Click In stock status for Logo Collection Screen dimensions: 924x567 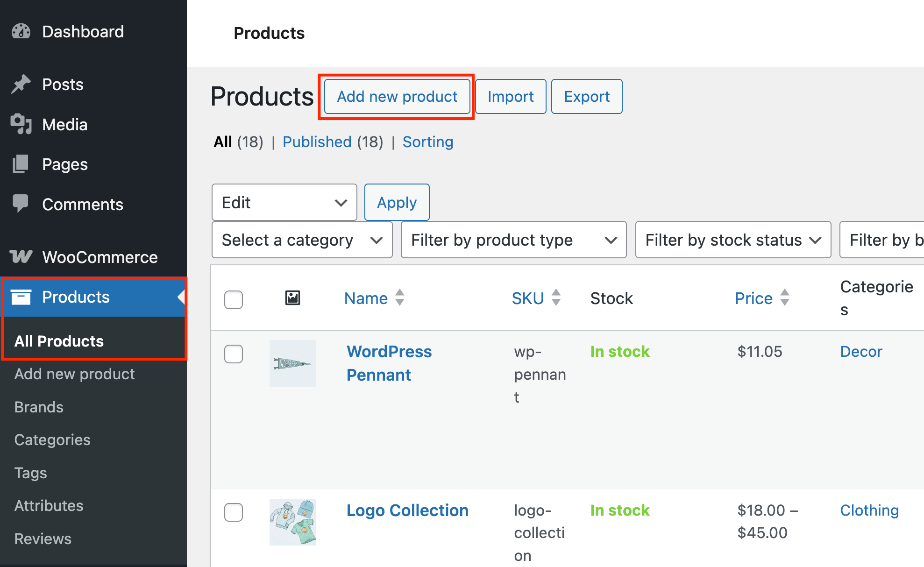(620, 510)
